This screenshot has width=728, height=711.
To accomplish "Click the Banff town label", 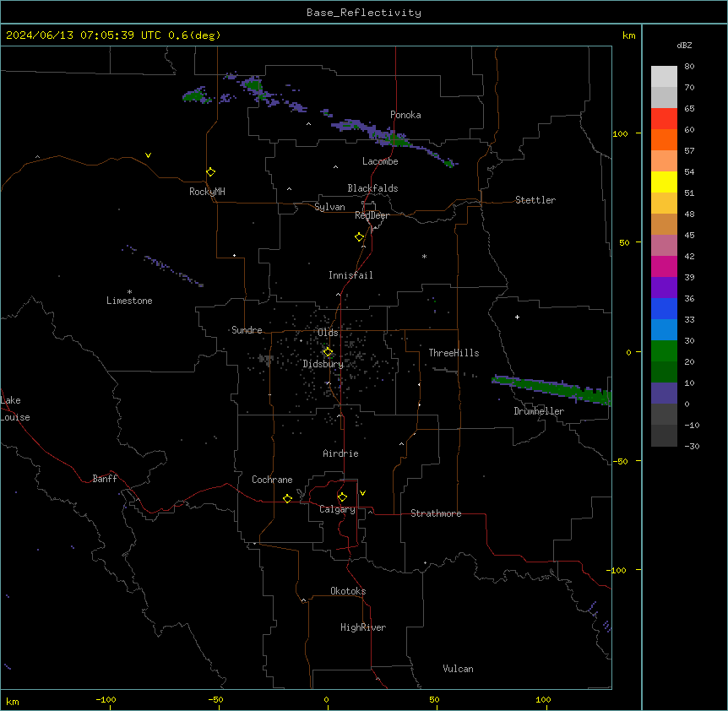I will coord(105,479).
